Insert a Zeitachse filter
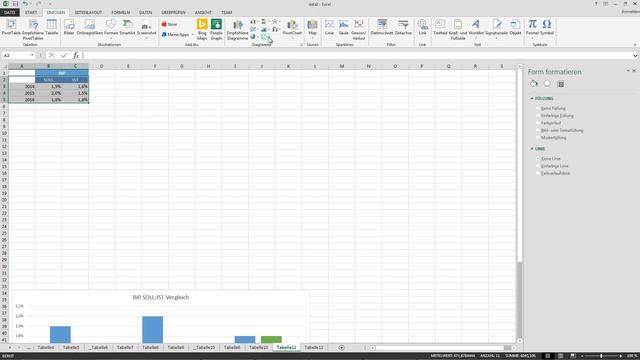 point(403,28)
